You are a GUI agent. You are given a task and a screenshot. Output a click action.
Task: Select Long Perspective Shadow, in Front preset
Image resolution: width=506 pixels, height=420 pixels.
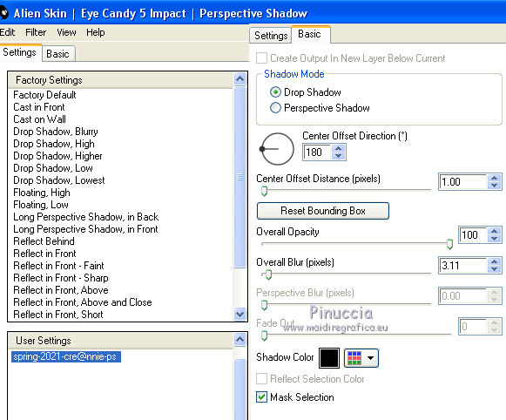click(85, 229)
